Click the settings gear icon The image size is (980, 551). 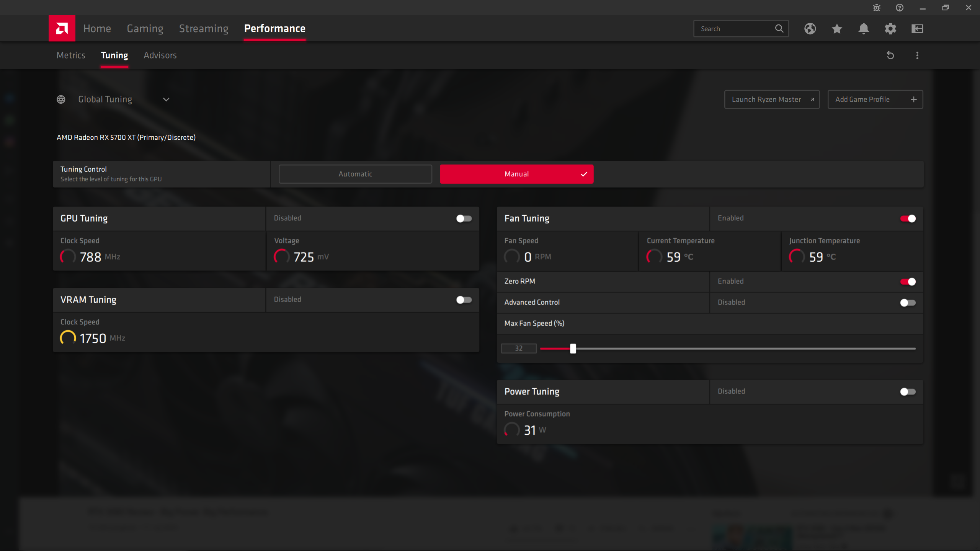890,28
